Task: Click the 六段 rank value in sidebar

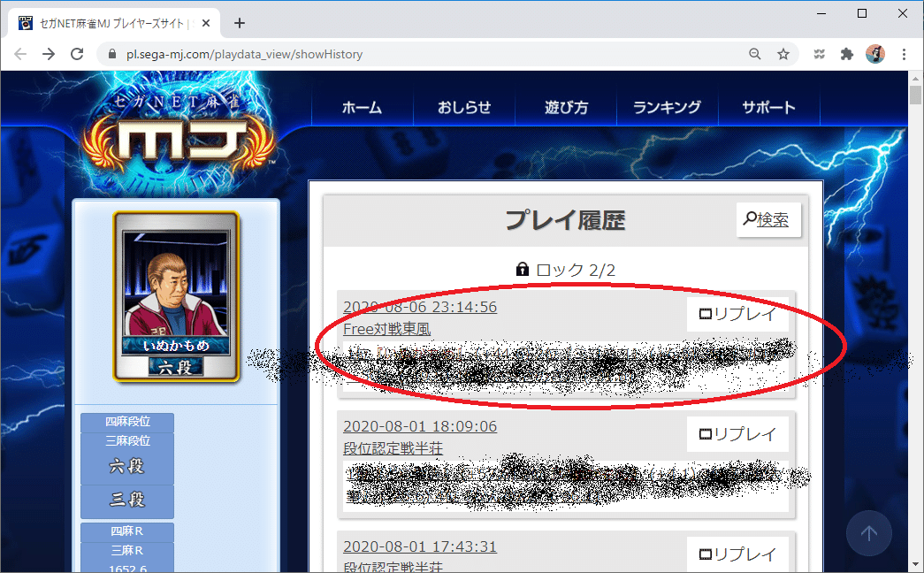Action: [x=127, y=466]
